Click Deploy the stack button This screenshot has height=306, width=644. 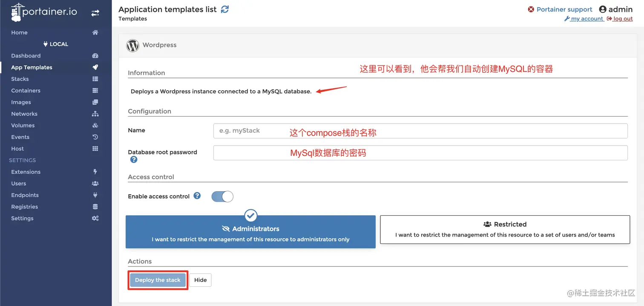point(158,280)
